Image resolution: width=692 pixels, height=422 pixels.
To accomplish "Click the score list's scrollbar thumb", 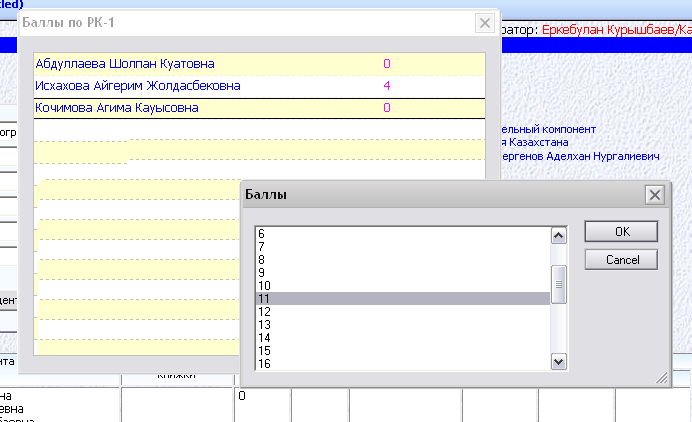I will pyautogui.click(x=560, y=283).
